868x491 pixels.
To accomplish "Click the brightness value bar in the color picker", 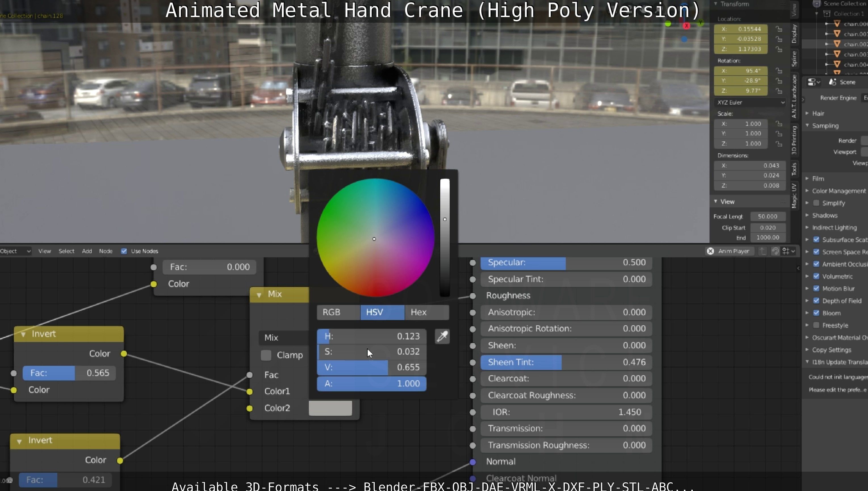I will tap(445, 238).
